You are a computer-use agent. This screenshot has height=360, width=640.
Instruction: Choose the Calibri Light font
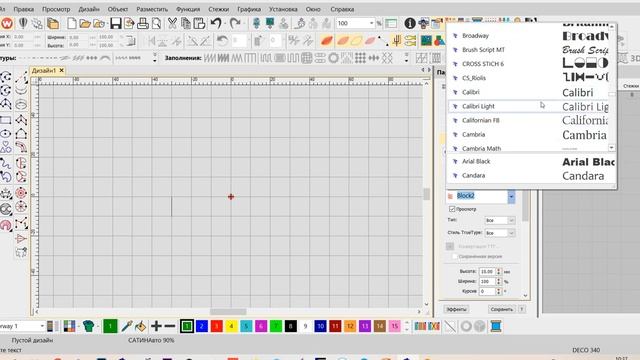(x=529, y=106)
